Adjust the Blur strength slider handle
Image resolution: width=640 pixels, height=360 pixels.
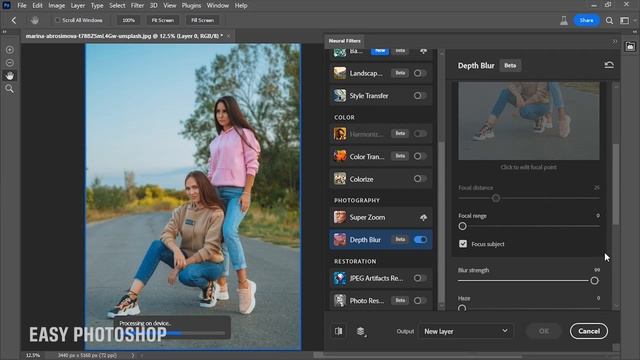coord(594,280)
